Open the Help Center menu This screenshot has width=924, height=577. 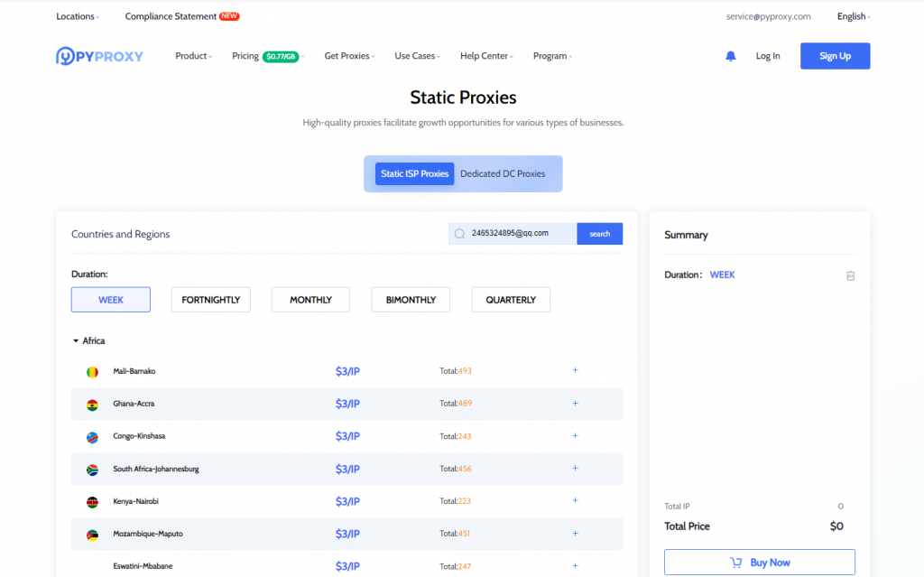[485, 56]
